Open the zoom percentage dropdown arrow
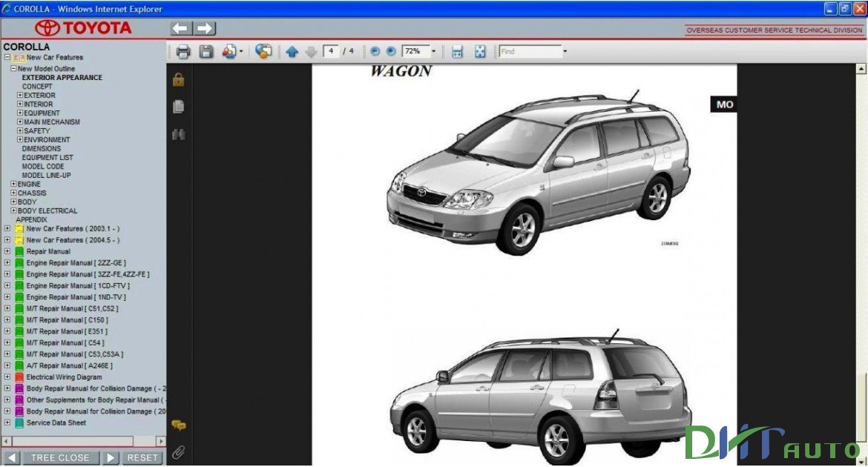Image resolution: width=868 pixels, height=467 pixels. [433, 51]
